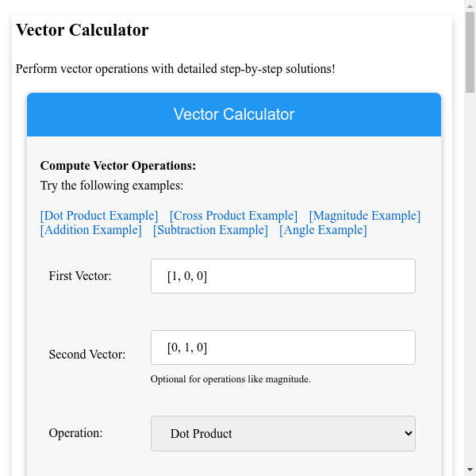This screenshot has width=476, height=476.
Task: Load the Cross Product Example
Action: tap(234, 216)
